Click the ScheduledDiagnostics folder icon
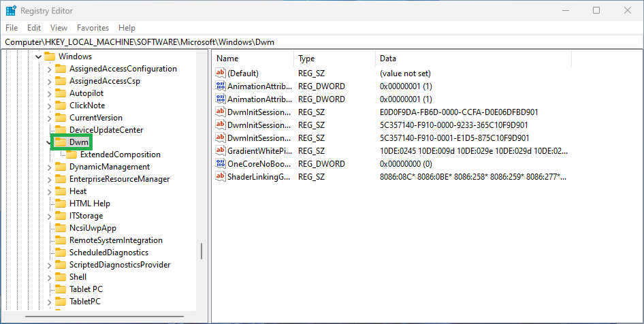This screenshot has width=644, height=324. pos(61,253)
